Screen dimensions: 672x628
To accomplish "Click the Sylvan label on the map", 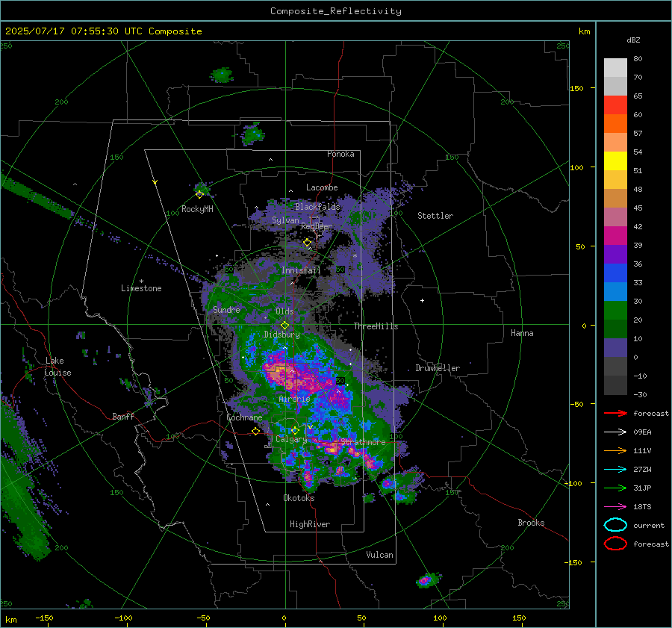I will pyautogui.click(x=285, y=220).
